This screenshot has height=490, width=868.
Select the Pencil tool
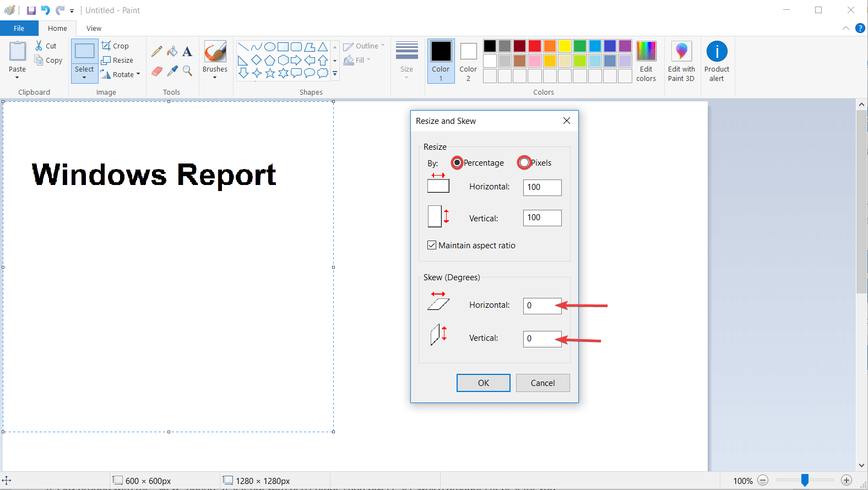pos(157,52)
